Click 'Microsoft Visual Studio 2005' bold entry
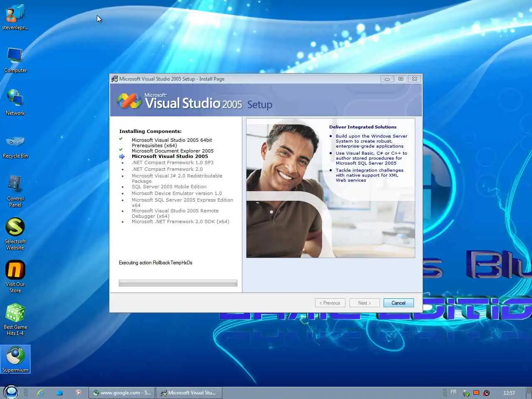Viewport: 532px width, 399px height. (170, 156)
